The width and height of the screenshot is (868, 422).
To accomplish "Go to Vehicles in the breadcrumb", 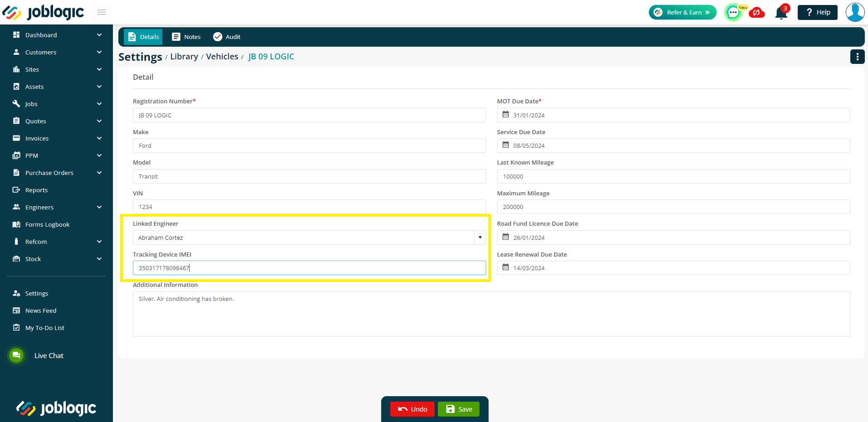I will (222, 57).
